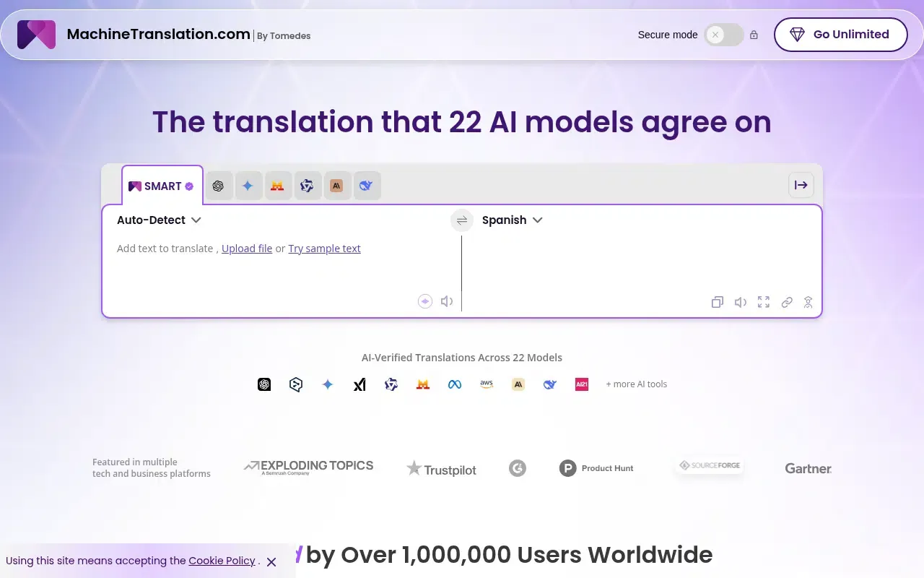924x578 pixels.
Task: Expand translation panel to fullscreen
Action: pos(764,302)
